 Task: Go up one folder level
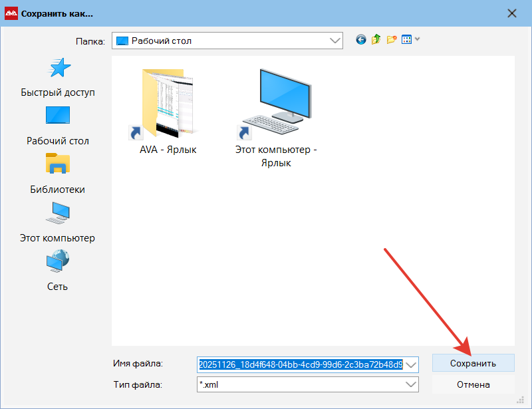pos(376,40)
